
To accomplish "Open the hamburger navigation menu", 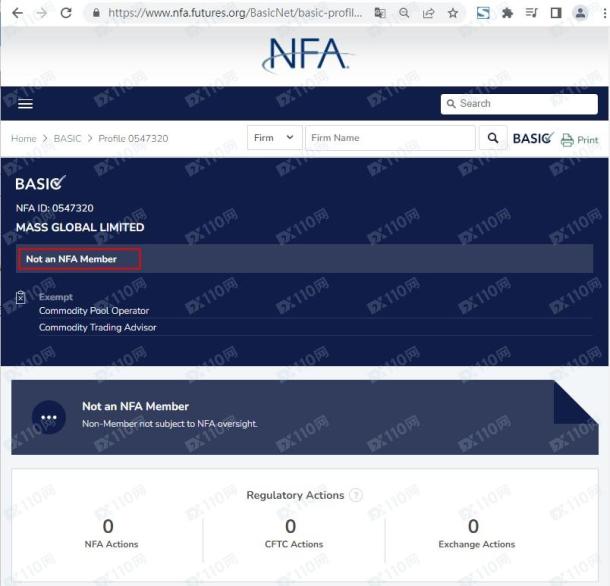I will tap(25, 104).
